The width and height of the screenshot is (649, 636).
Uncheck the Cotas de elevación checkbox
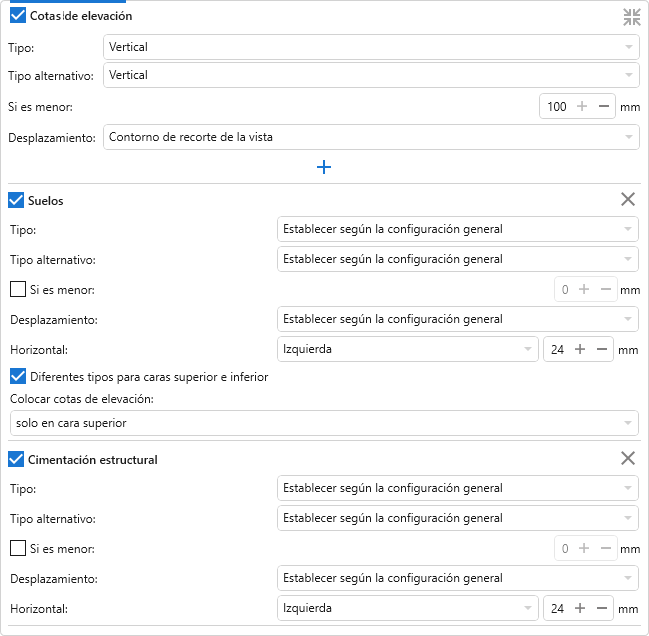coord(17,16)
